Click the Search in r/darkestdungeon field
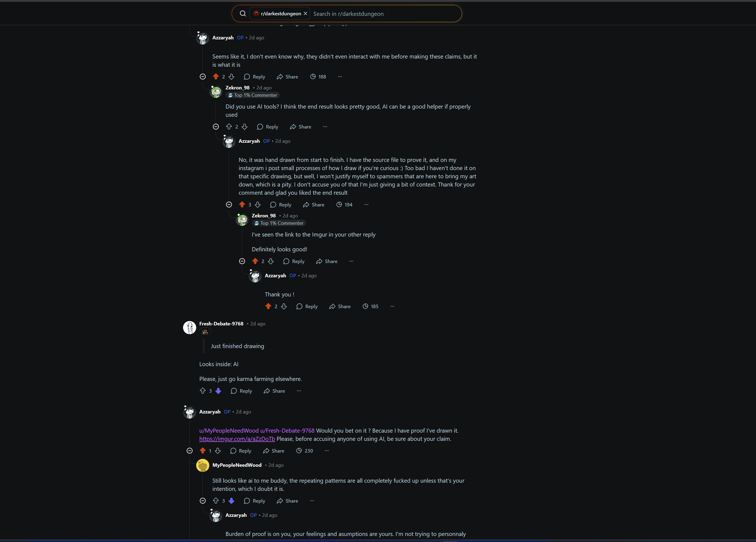 point(385,14)
